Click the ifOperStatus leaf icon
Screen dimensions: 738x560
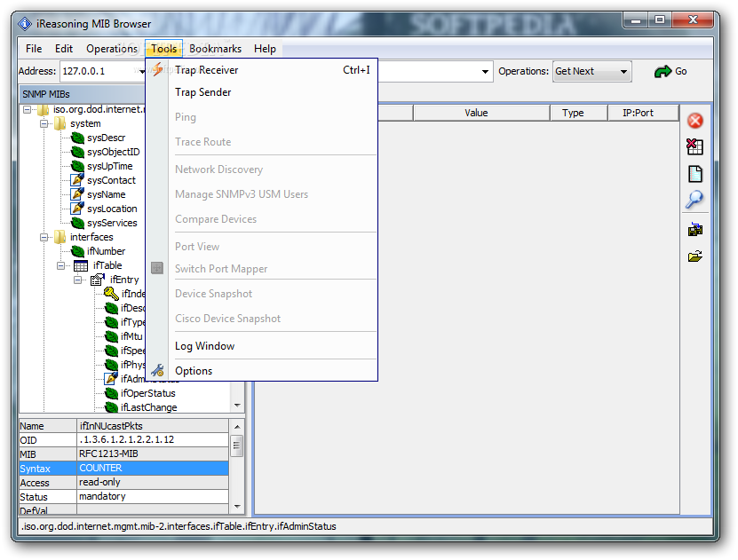tap(111, 393)
